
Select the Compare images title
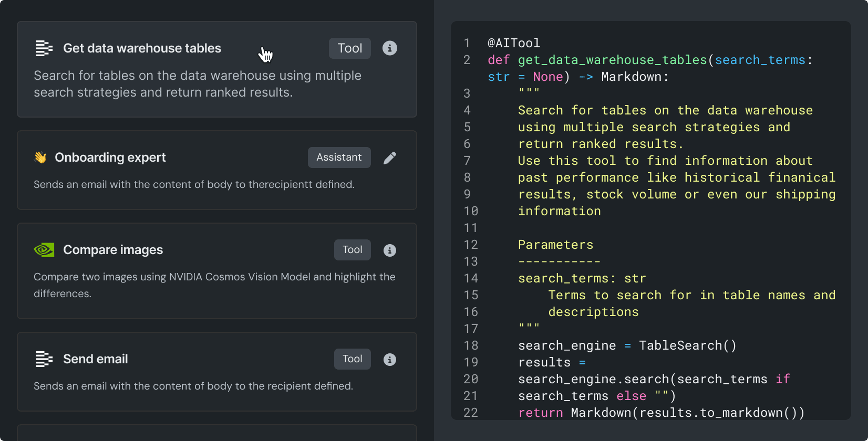click(113, 250)
